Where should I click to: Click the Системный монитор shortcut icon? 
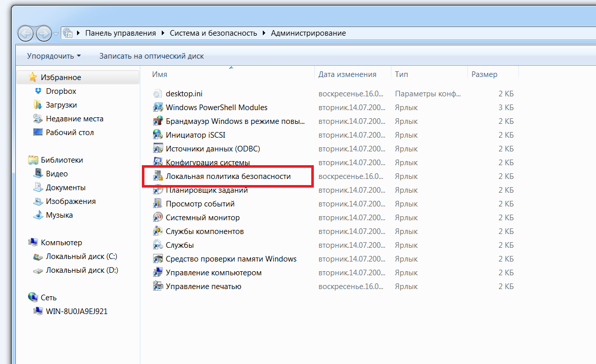pyautogui.click(x=158, y=218)
